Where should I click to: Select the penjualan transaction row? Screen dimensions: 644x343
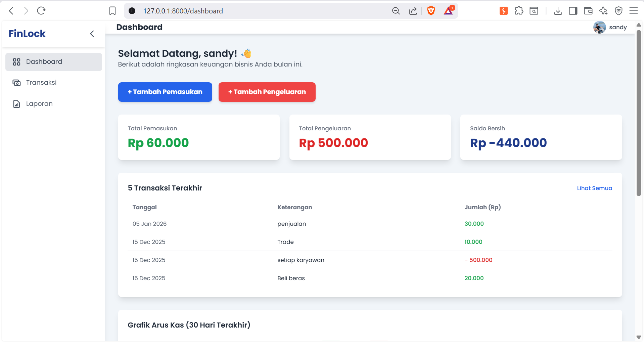pyautogui.click(x=370, y=224)
